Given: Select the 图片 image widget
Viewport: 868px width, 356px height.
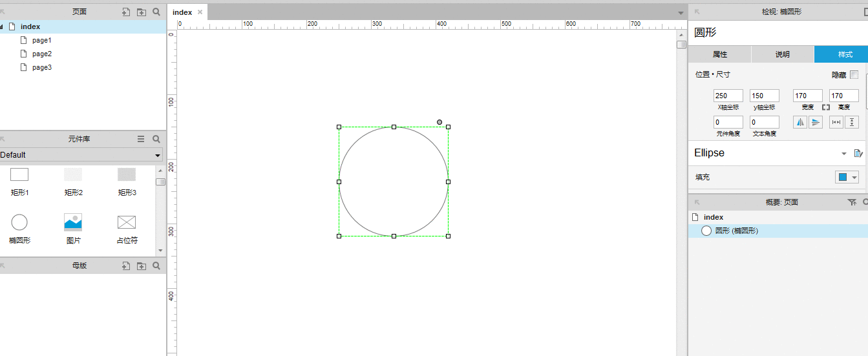Looking at the screenshot, I should tap(73, 229).
